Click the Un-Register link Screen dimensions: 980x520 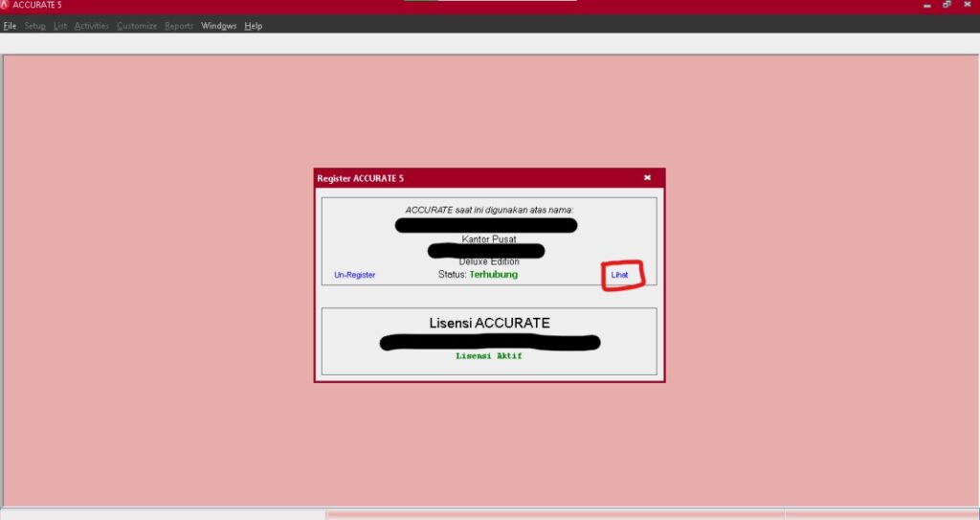tap(354, 275)
